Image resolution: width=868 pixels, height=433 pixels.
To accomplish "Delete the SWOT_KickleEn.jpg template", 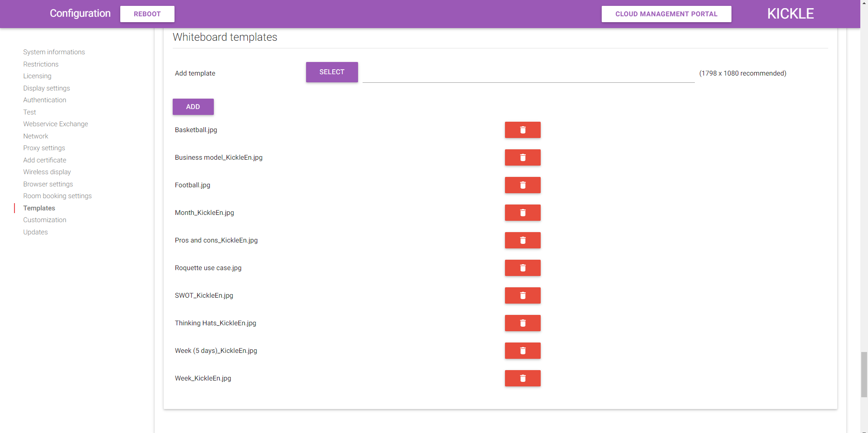I will pyautogui.click(x=522, y=295).
